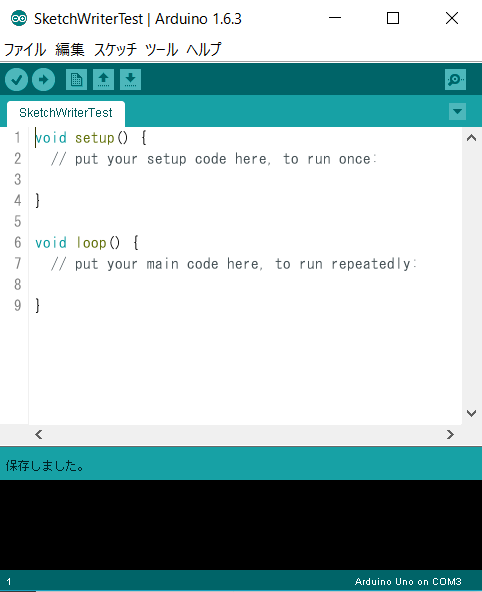Place cursor on empty line 3
The height and width of the screenshot is (592, 482).
[x=245, y=179]
